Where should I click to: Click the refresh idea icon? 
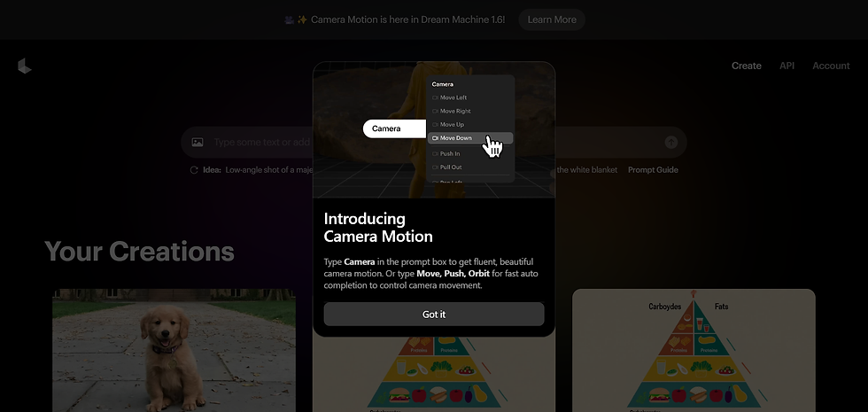pyautogui.click(x=194, y=170)
